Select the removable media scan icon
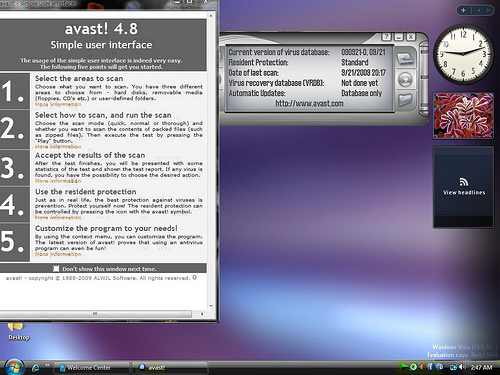The height and width of the screenshot is (375, 500). pos(405,80)
